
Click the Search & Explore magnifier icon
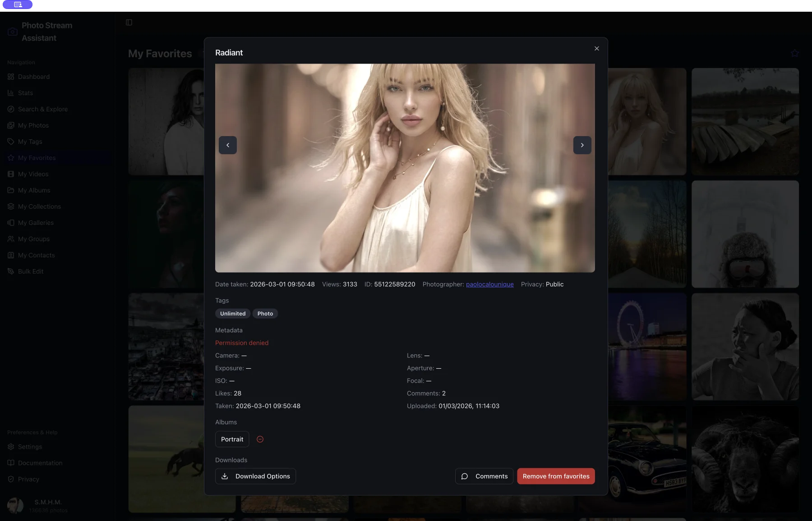(x=11, y=109)
